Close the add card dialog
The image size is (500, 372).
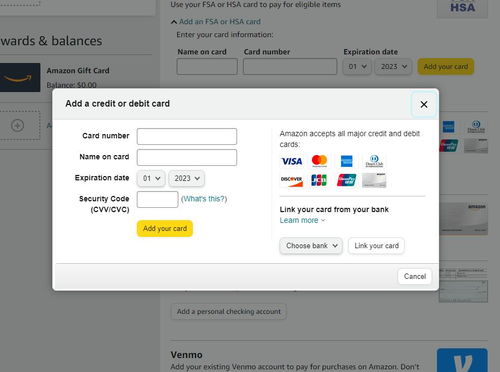pyautogui.click(x=424, y=104)
